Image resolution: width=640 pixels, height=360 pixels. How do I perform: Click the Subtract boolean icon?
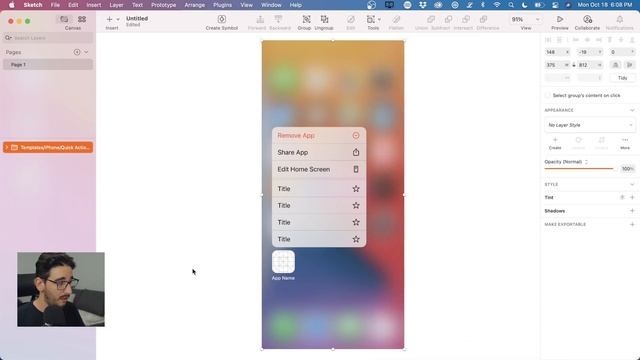(x=448, y=19)
